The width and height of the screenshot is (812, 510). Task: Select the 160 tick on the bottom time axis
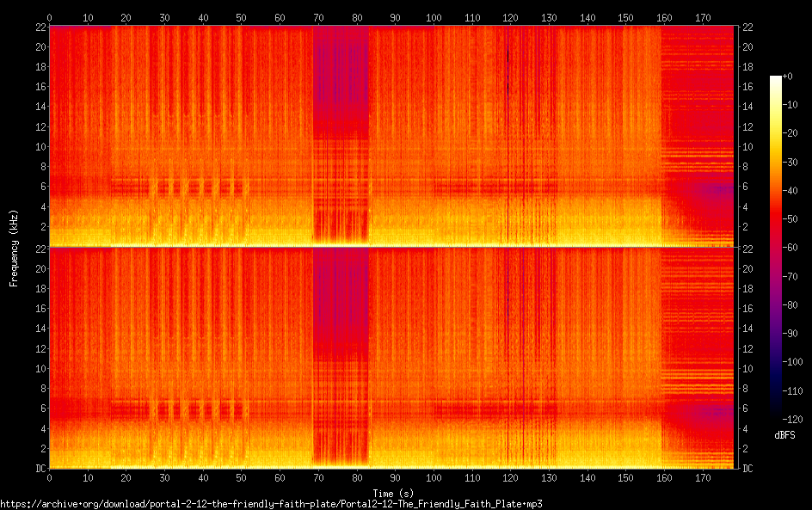(664, 478)
